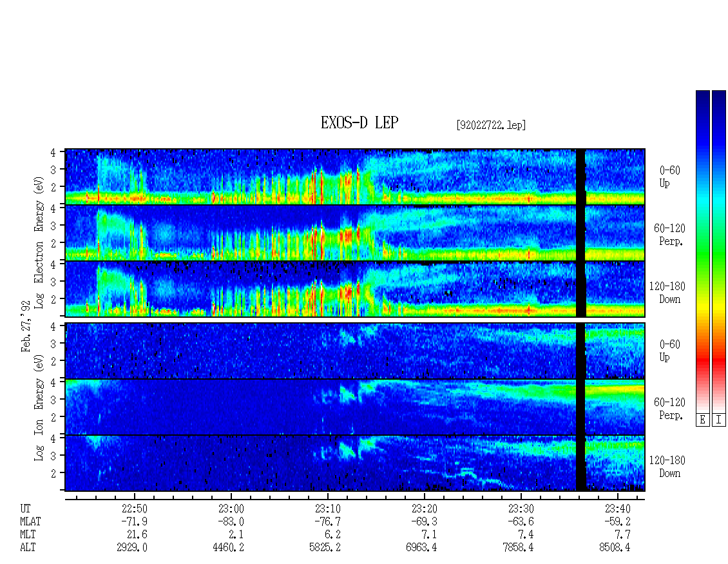Click the MLAT row label

click(x=30, y=521)
